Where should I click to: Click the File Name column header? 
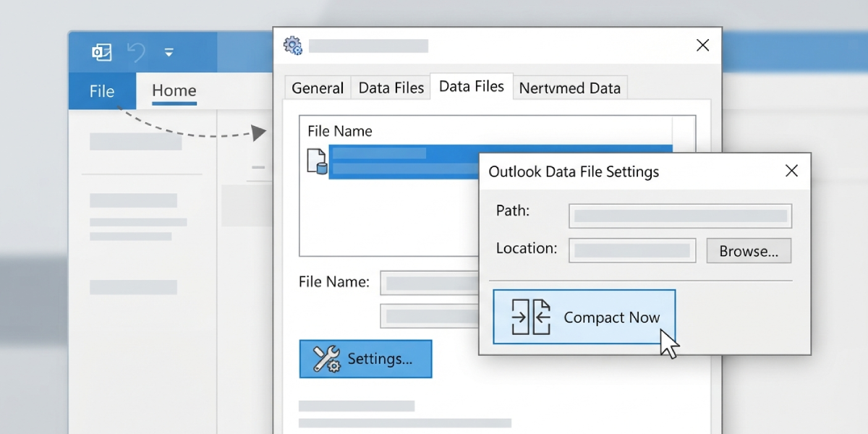pos(340,131)
